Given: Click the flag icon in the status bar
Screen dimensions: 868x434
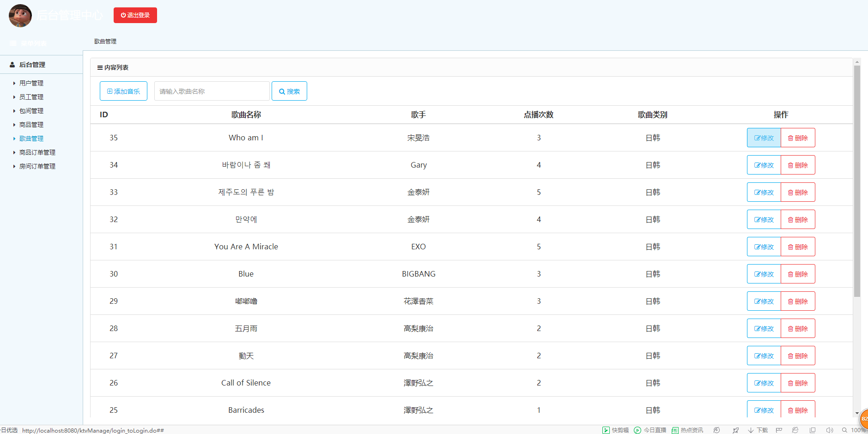Looking at the screenshot, I should (779, 430).
